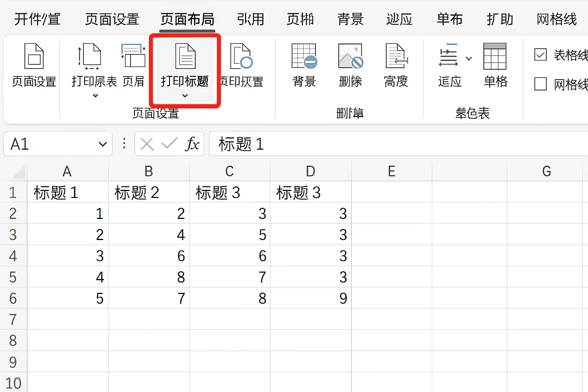This screenshot has width=588, height=392.
Task: Click the checkmark to confirm entry
Action: [168, 144]
